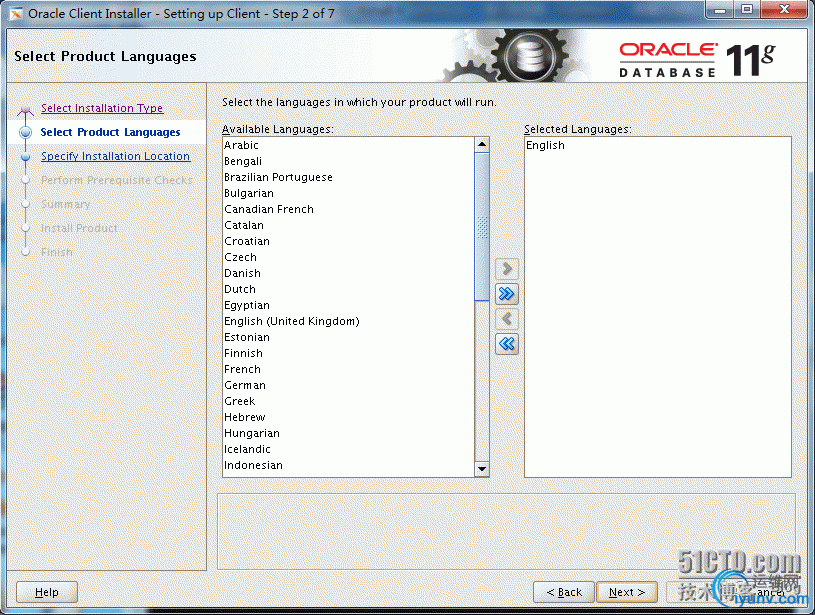The width and height of the screenshot is (815, 615).
Task: Select Dutch in Available Languages
Action: point(348,289)
